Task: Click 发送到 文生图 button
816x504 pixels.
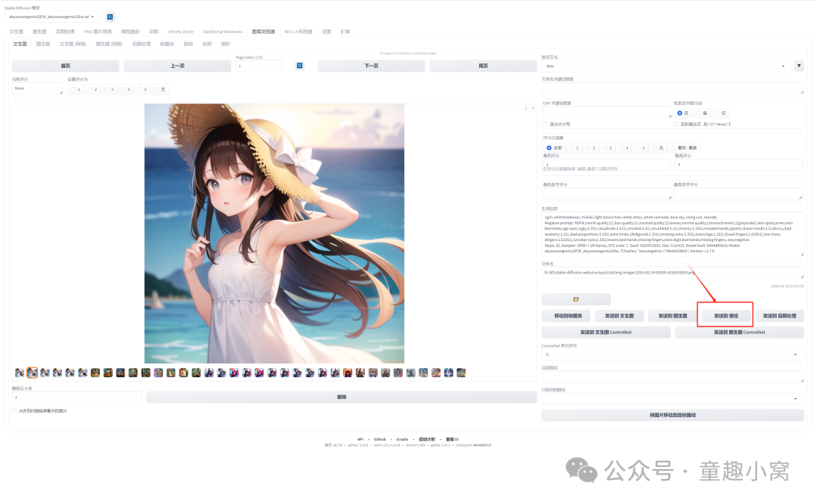Action: tap(620, 316)
